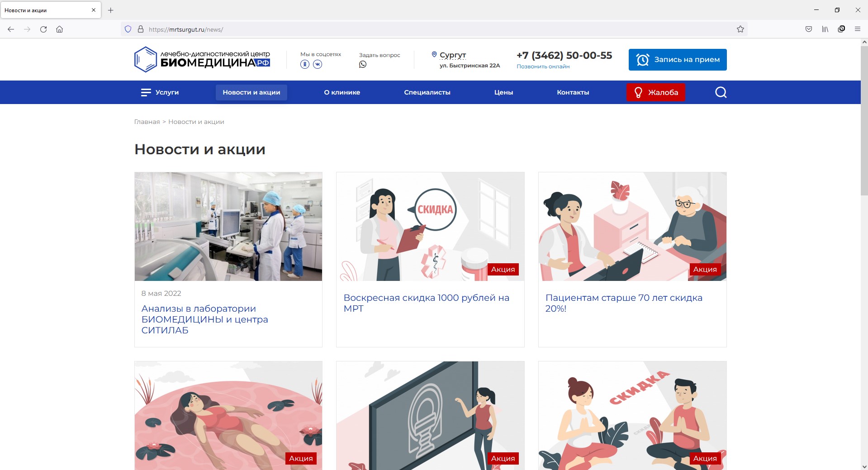The width and height of the screenshot is (868, 470).
Task: Open the Цены menu item
Action: [503, 92]
